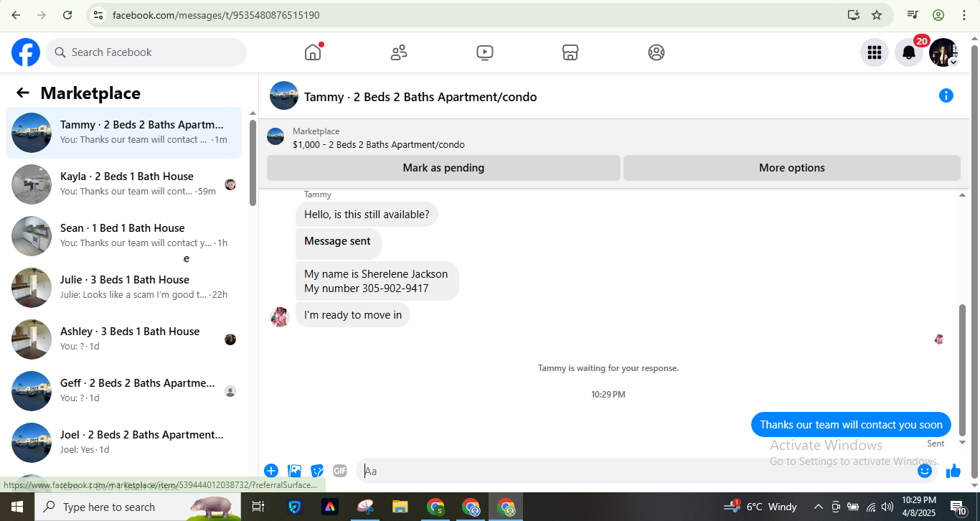Click the conversation list scrollbar
The width and height of the screenshot is (980, 521).
pyautogui.click(x=253, y=164)
